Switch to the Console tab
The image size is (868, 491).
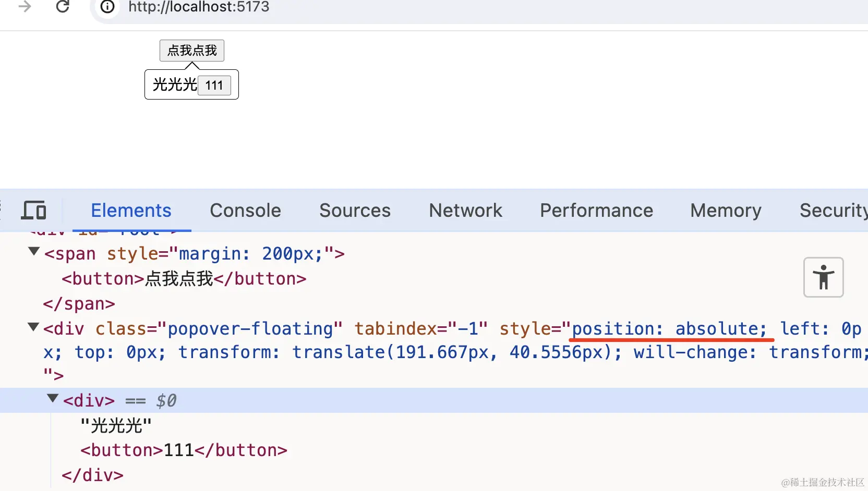pyautogui.click(x=245, y=211)
